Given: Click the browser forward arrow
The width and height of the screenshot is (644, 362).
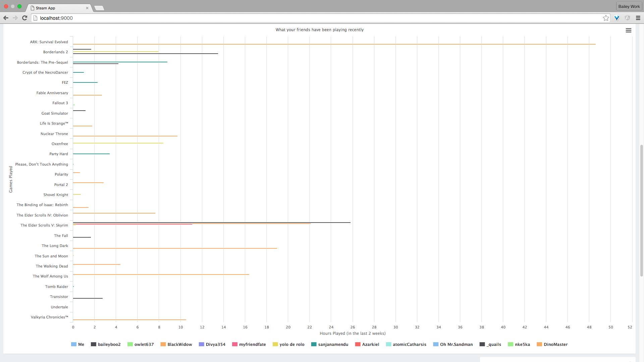Looking at the screenshot, I should [15, 18].
